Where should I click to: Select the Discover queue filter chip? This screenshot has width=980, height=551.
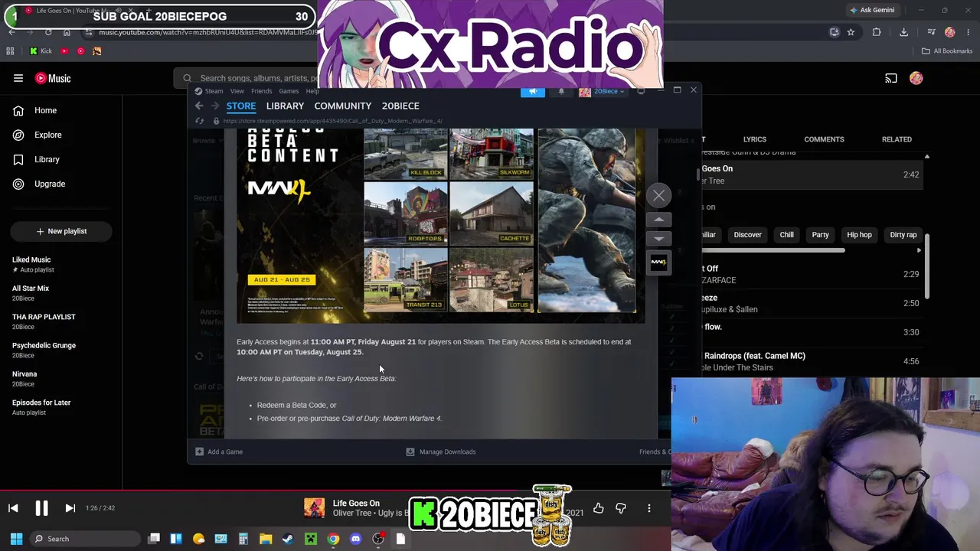[747, 235]
